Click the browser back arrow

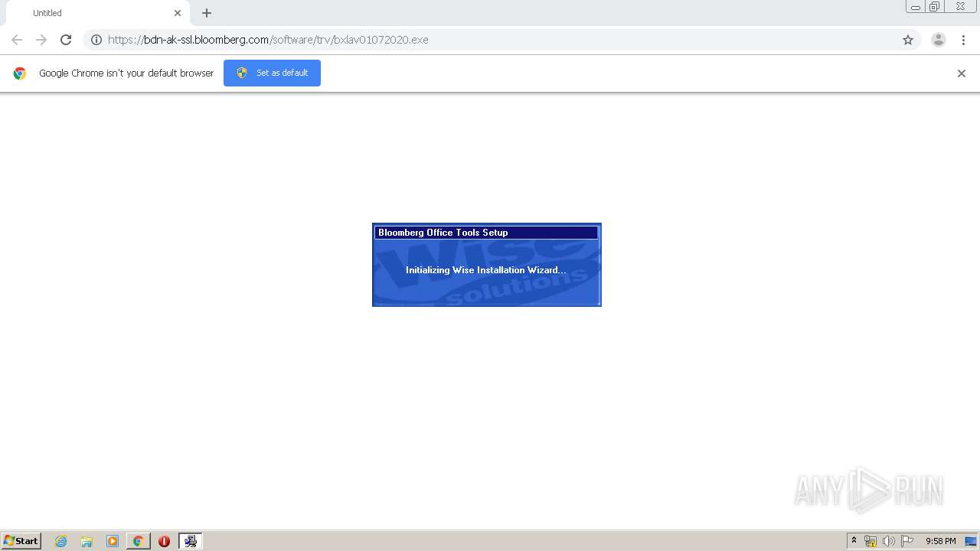[x=17, y=40]
